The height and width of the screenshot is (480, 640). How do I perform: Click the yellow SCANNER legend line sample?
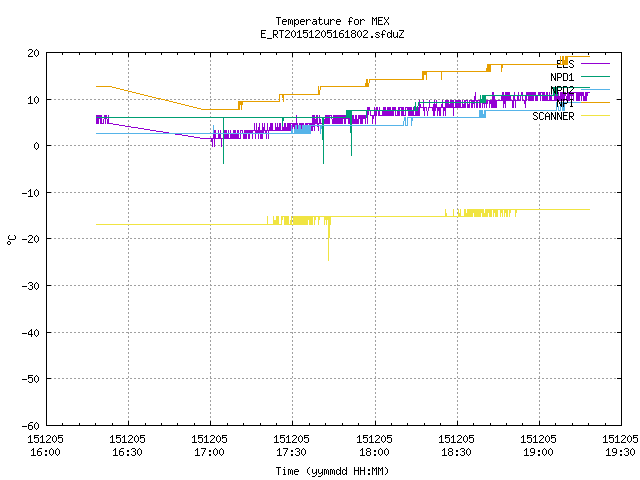click(x=595, y=116)
